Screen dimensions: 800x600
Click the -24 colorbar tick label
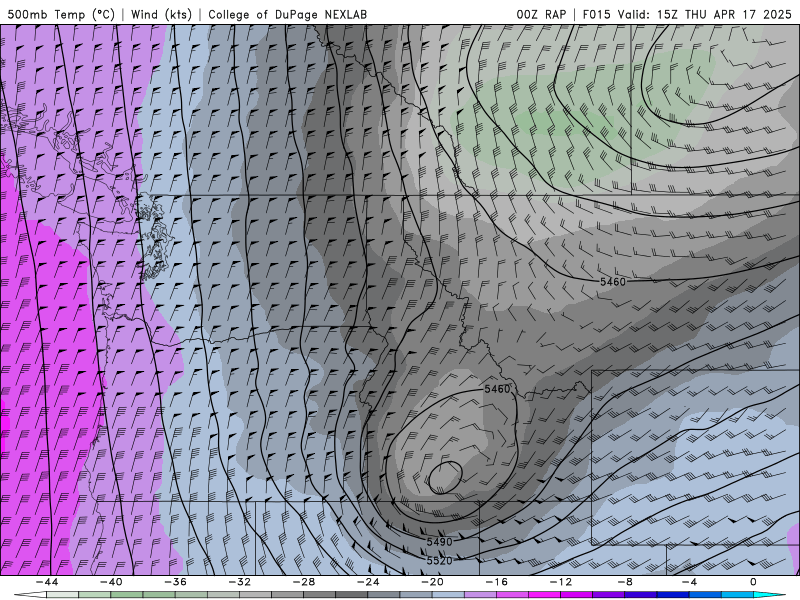click(x=368, y=582)
